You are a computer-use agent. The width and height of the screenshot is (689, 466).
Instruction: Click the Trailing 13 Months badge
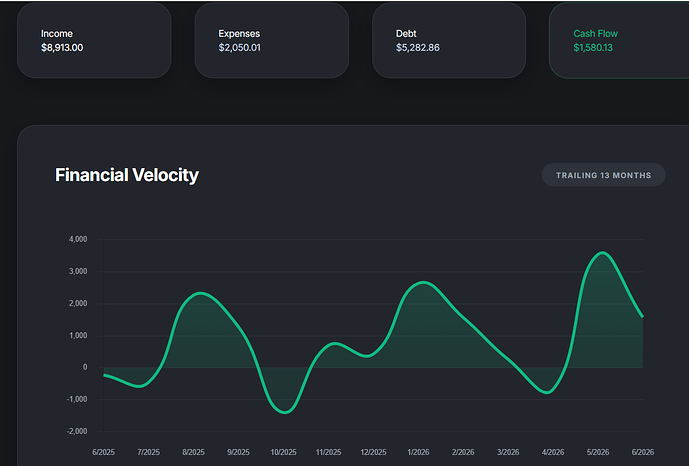603,175
